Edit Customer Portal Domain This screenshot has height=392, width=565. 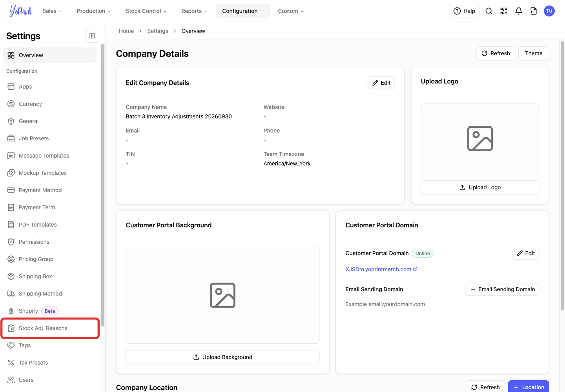tap(526, 253)
